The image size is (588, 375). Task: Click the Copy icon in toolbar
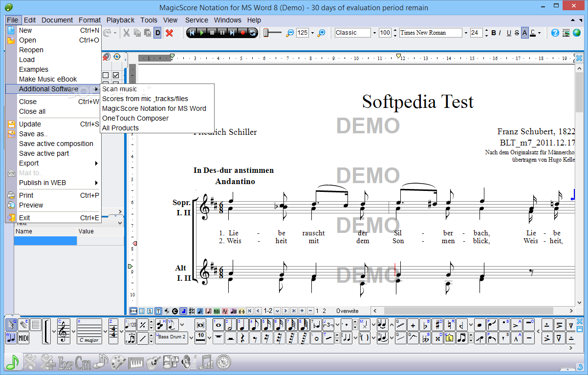pos(137,33)
